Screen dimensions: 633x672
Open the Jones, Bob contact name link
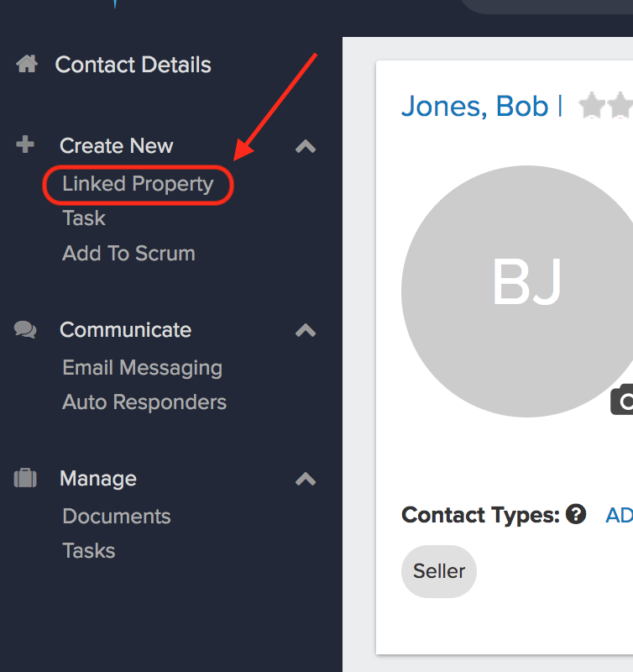[474, 106]
